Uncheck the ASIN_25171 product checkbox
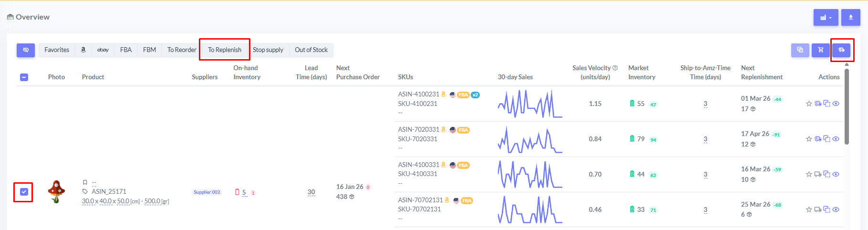This screenshot has height=230, width=868. coord(24,192)
